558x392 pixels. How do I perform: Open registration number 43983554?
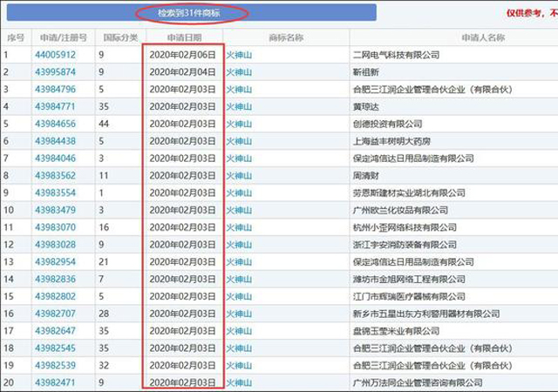coord(55,193)
